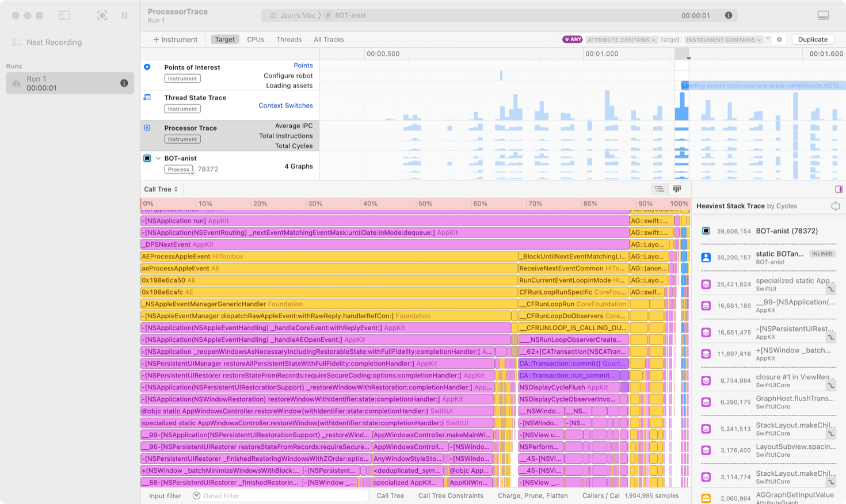This screenshot has height=504, width=846.
Task: Open the Context Switches link
Action: pyautogui.click(x=285, y=105)
